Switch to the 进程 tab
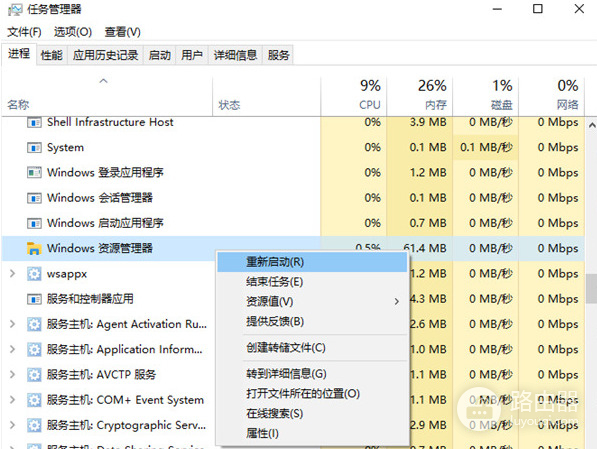The height and width of the screenshot is (449, 597). pyautogui.click(x=19, y=54)
